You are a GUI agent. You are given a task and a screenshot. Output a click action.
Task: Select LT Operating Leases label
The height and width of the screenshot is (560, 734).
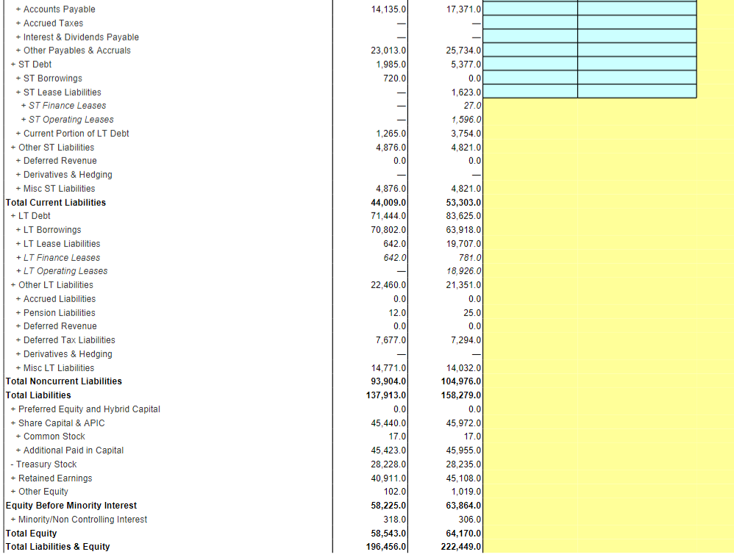coord(65,271)
